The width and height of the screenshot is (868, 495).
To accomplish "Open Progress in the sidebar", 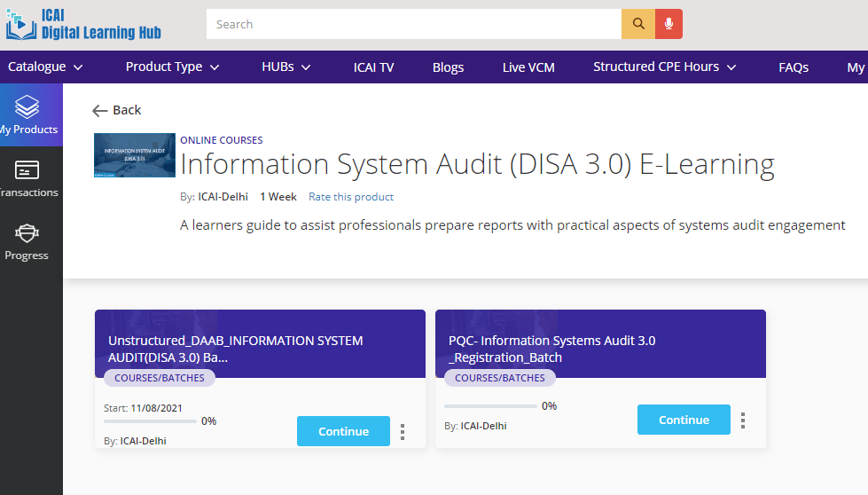I will (x=27, y=242).
